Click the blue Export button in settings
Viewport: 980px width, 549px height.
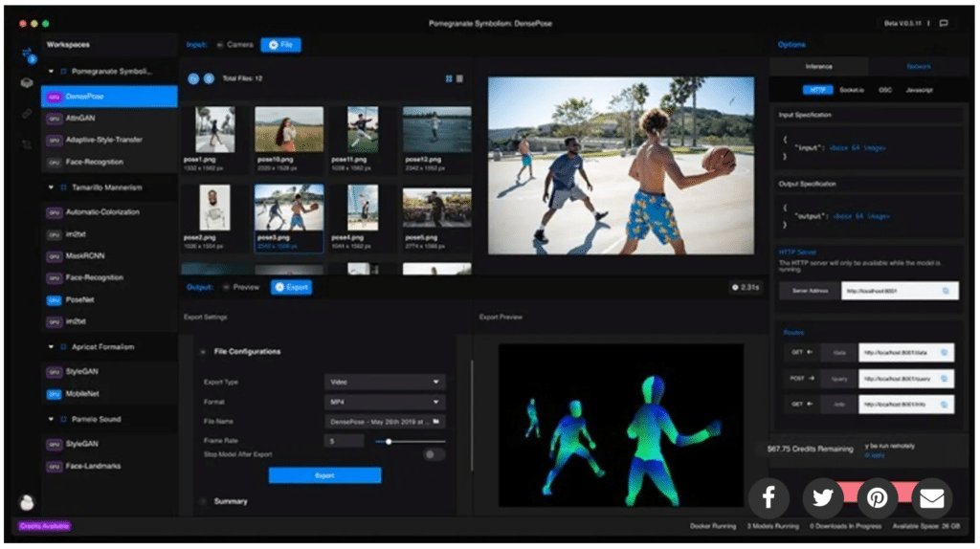324,475
